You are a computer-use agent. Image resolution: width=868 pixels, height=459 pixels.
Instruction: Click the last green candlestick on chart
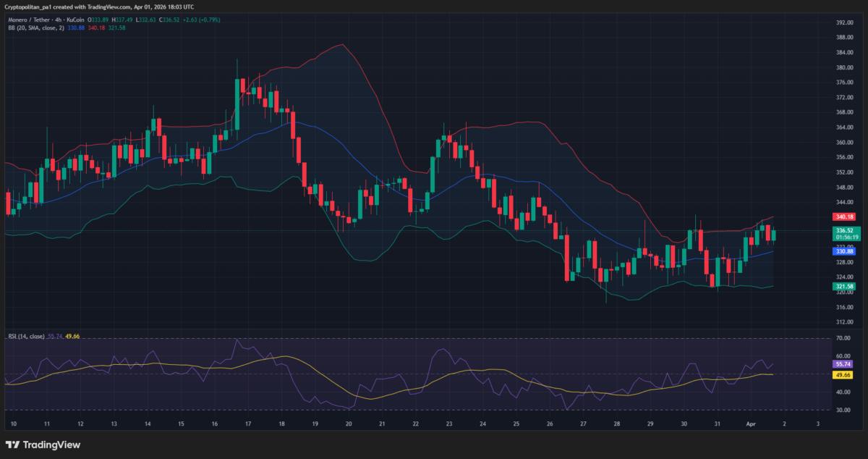pyautogui.click(x=774, y=235)
